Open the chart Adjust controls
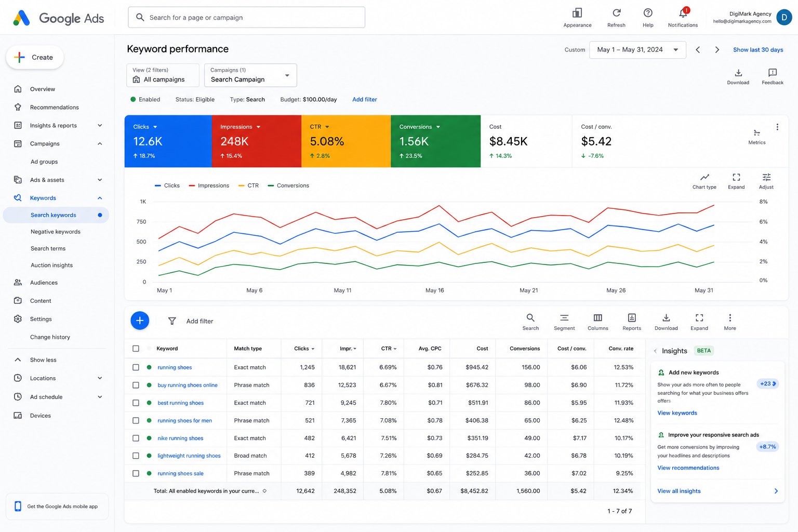This screenshot has height=532, width=798. pos(766,177)
